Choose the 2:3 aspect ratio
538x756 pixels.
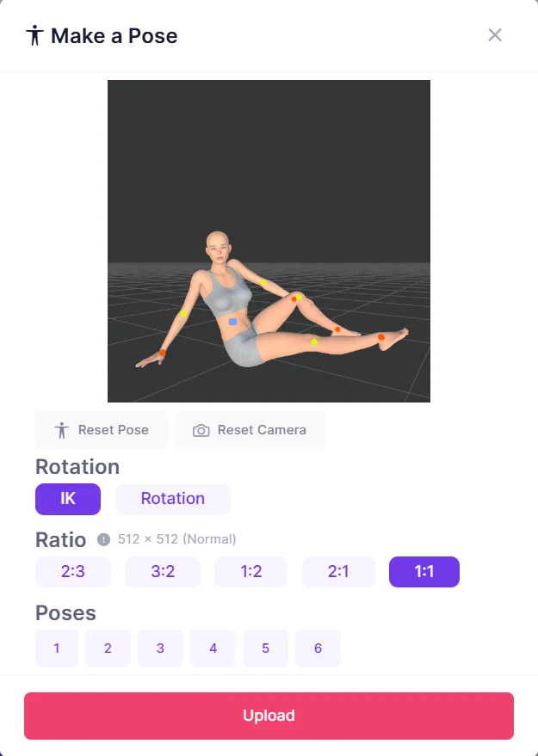tap(72, 571)
